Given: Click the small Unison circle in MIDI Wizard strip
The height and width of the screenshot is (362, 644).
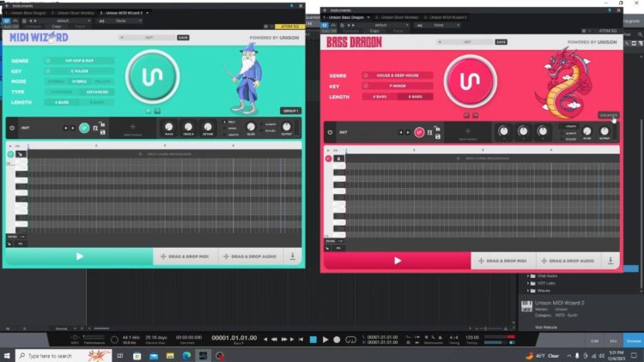Looking at the screenshot, I should pyautogui.click(x=84, y=128).
